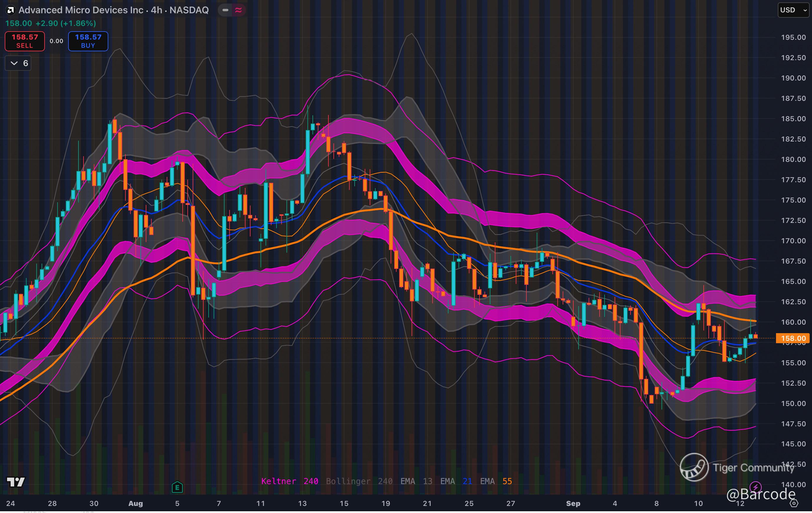Screen dimensions: 812x513
Task: Click the purple lightning bolt icon
Action: [x=755, y=487]
